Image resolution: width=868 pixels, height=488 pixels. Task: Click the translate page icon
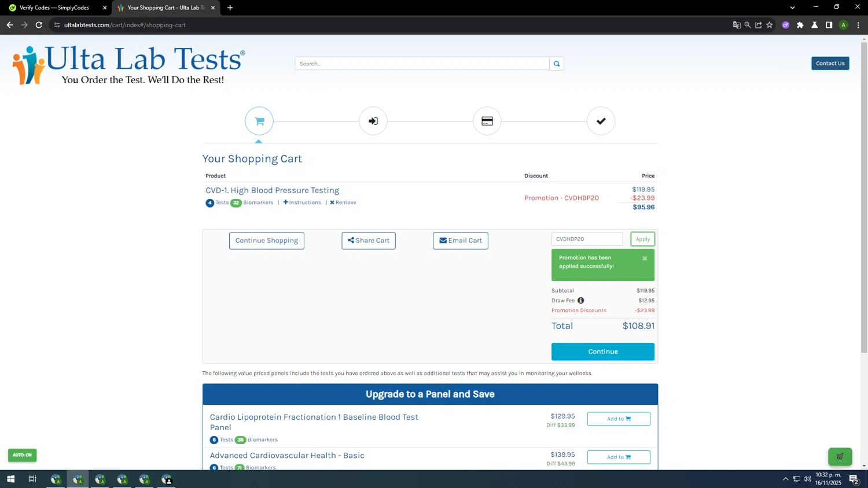(736, 25)
